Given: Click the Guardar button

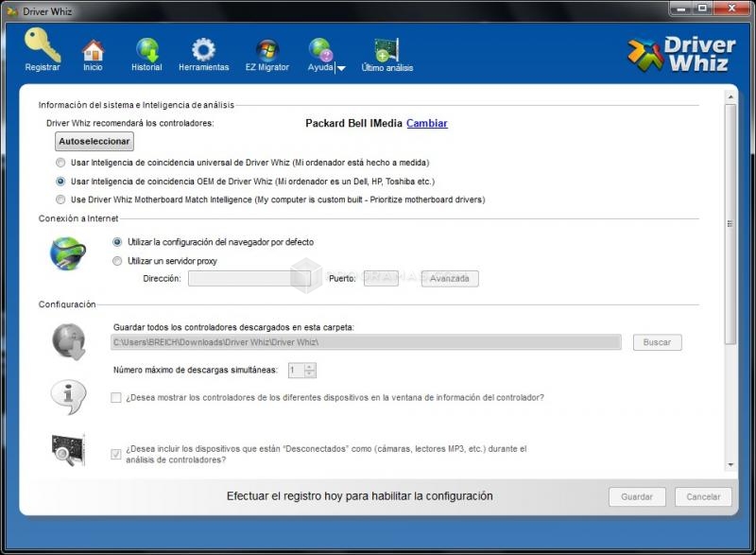Looking at the screenshot, I should 637,496.
